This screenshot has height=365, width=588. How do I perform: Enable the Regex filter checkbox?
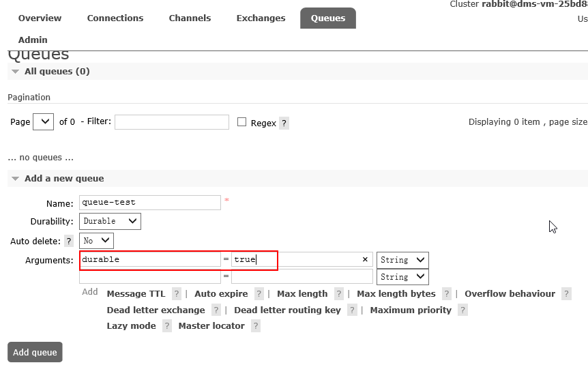pyautogui.click(x=241, y=122)
